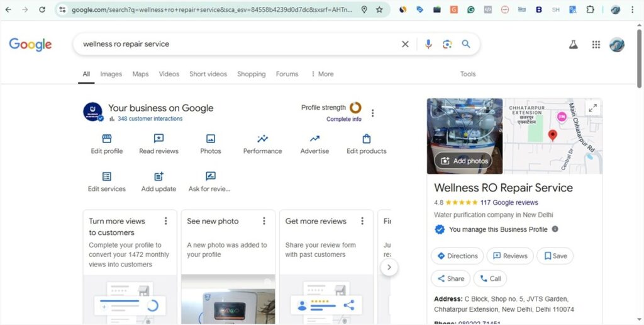The width and height of the screenshot is (644, 325).
Task: Run the search with the magnifier icon
Action: click(466, 44)
